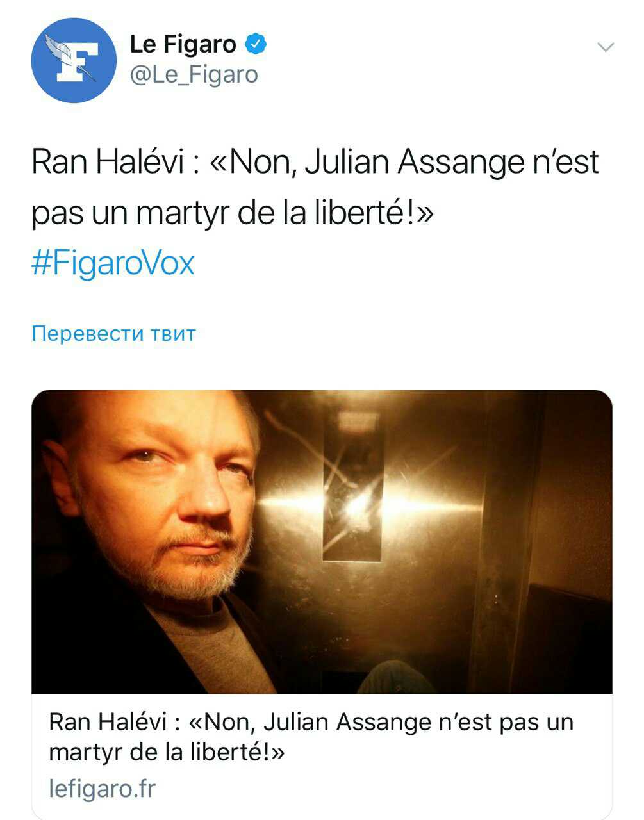The width and height of the screenshot is (644, 820).
Task: Click the tweet text mentioning Julian Assange
Action: pyautogui.click(x=315, y=186)
